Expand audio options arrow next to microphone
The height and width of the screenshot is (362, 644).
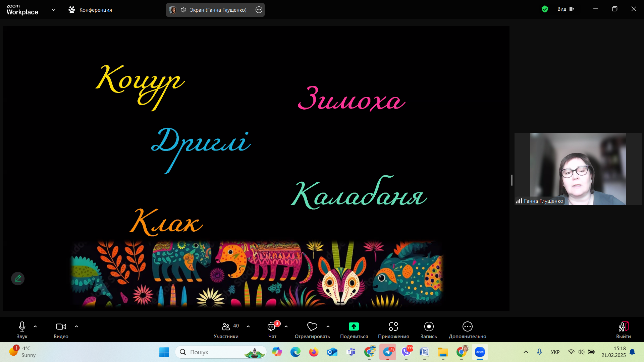tap(35, 326)
